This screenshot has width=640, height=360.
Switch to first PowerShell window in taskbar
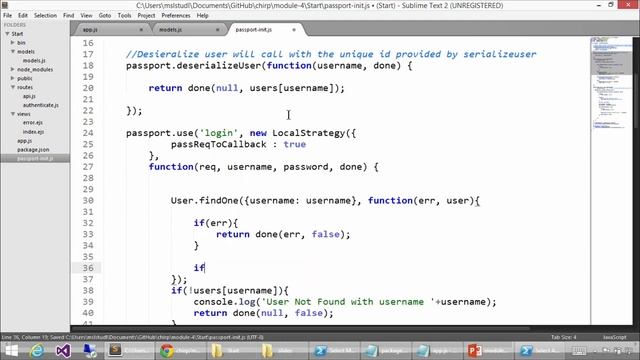335,351
